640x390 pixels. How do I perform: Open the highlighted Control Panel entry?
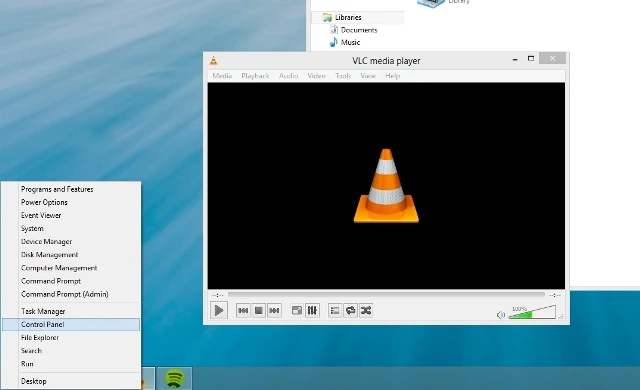pos(71,324)
